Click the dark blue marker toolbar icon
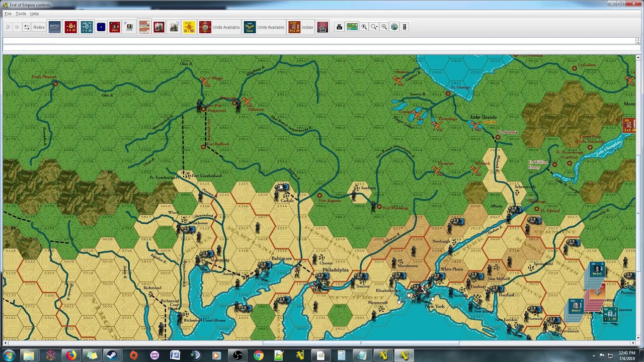The height and width of the screenshot is (362, 644). click(x=101, y=27)
